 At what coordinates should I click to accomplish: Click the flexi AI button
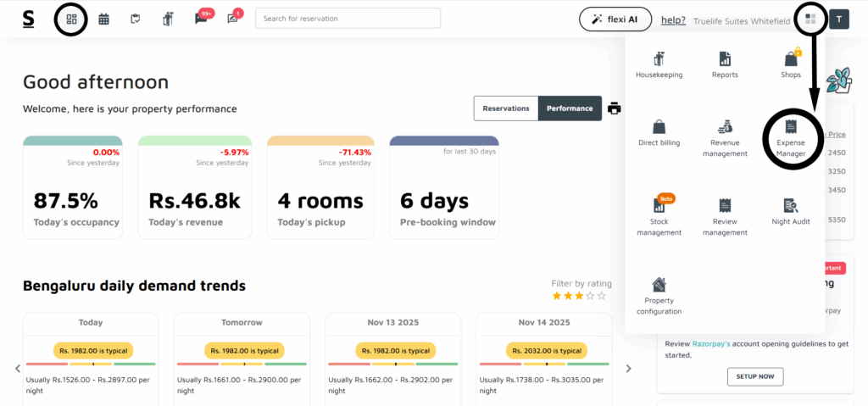(x=615, y=19)
